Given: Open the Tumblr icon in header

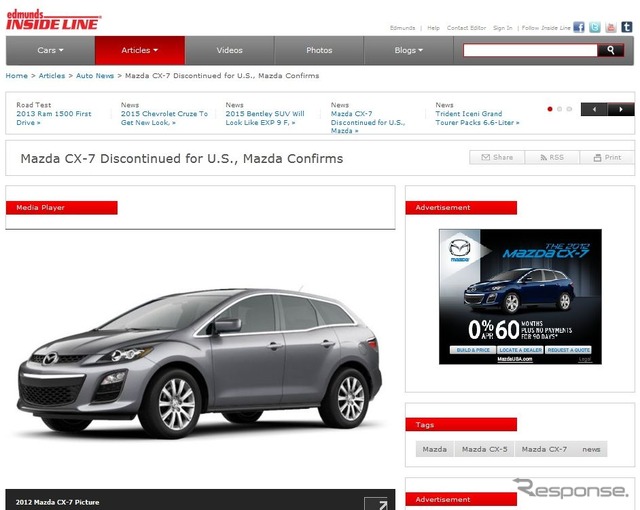Looking at the screenshot, I should [627, 27].
